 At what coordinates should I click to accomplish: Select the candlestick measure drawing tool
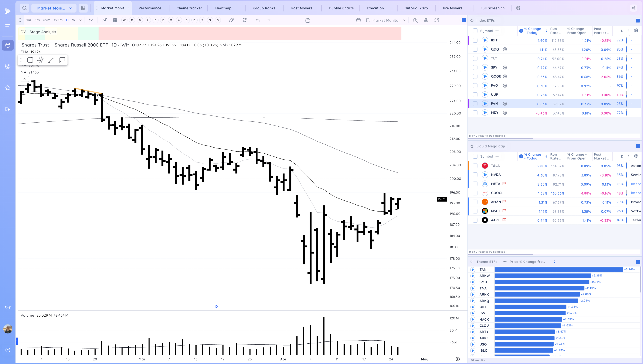[41, 60]
